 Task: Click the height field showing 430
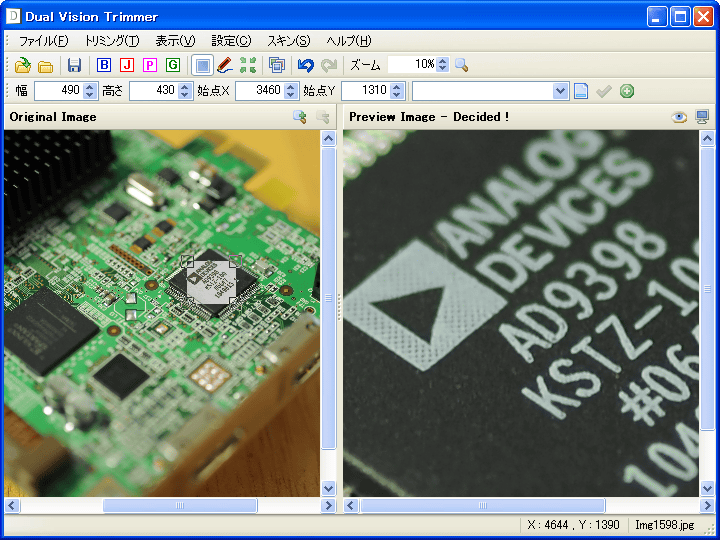tap(153, 90)
